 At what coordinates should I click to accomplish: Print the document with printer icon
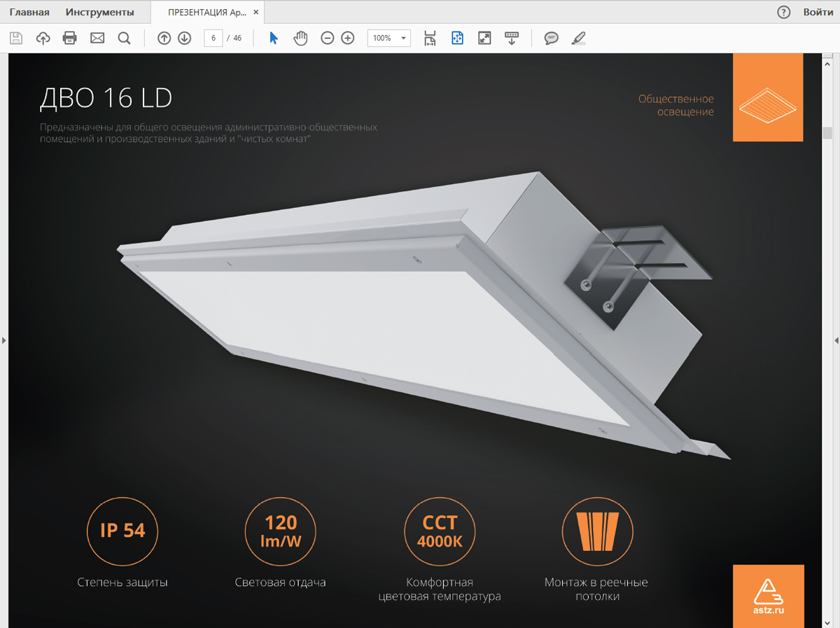click(x=70, y=39)
